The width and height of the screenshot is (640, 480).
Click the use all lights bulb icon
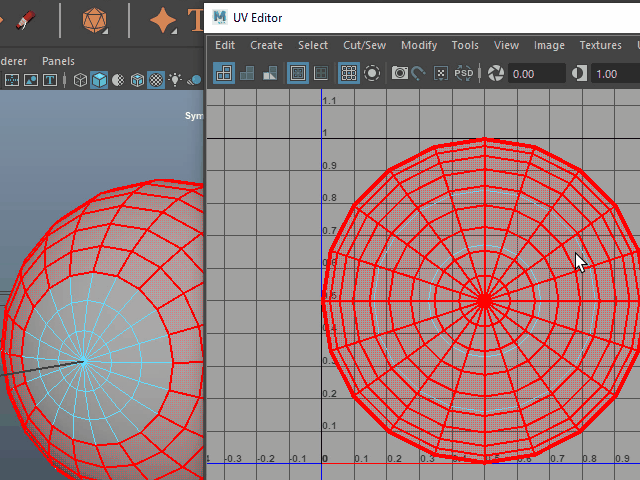pos(175,81)
